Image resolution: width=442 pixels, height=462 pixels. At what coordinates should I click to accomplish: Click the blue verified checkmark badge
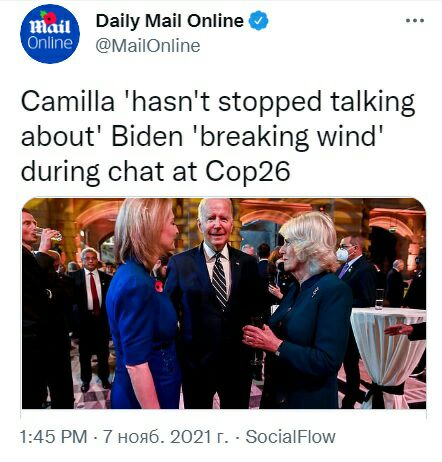point(259,21)
